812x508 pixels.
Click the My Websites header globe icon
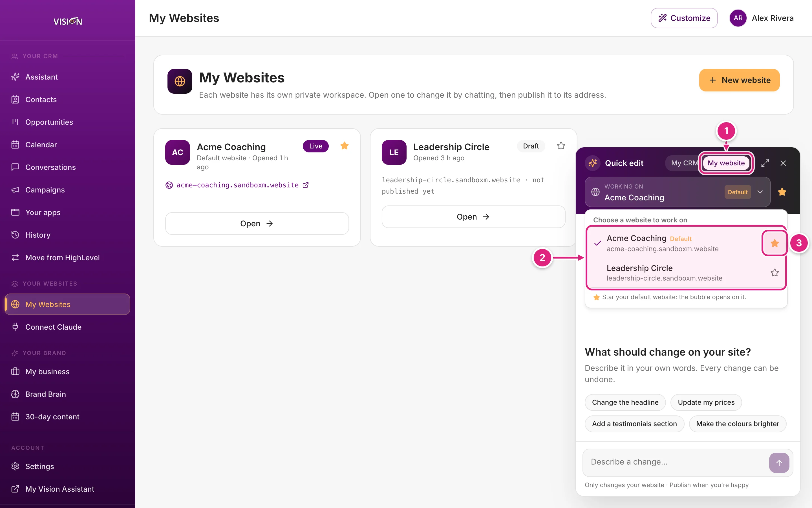point(180,81)
